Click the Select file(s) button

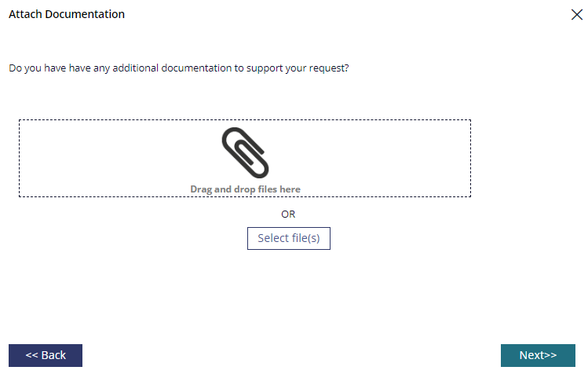coord(289,238)
